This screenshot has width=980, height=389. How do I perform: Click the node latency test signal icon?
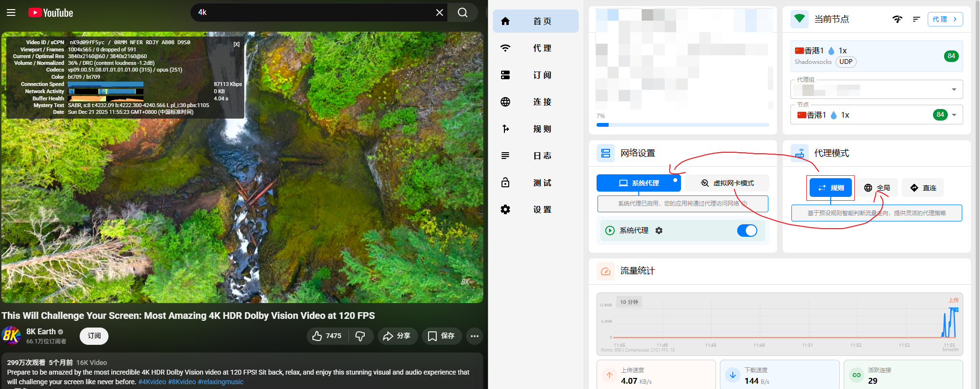[x=897, y=19]
